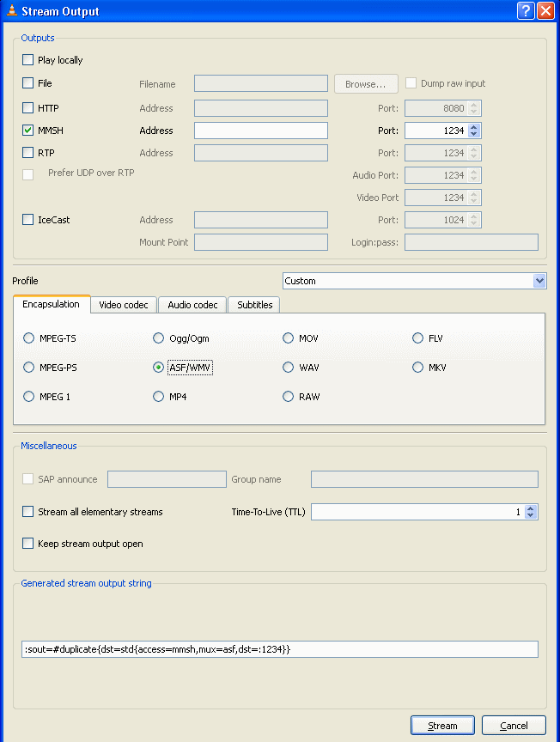This screenshot has height=742, width=560.
Task: Tick Keep stream output open
Action: click(x=28, y=544)
